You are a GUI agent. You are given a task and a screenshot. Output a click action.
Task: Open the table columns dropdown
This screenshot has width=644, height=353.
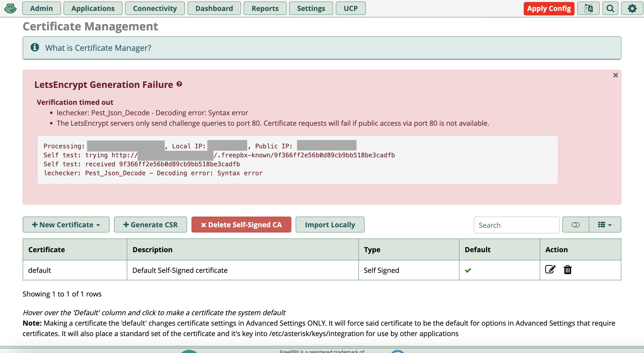(x=605, y=225)
